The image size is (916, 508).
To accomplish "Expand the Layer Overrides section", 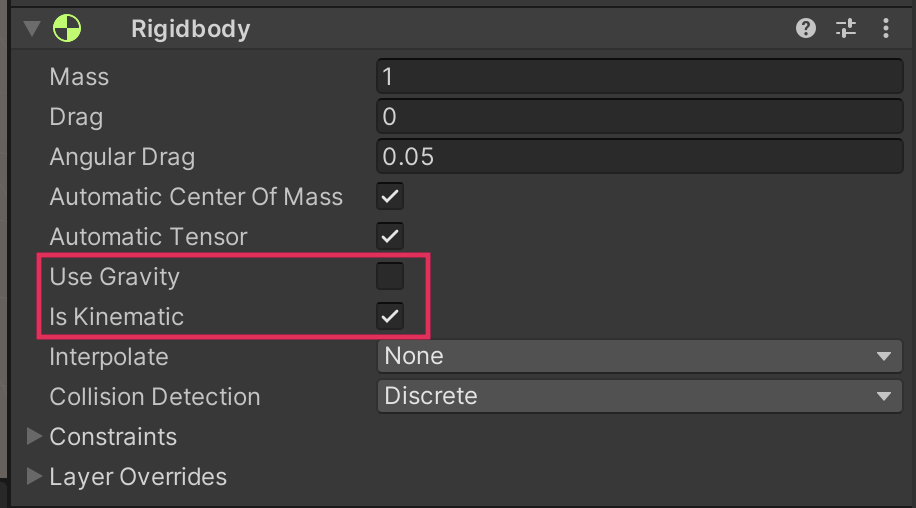I will tap(35, 477).
